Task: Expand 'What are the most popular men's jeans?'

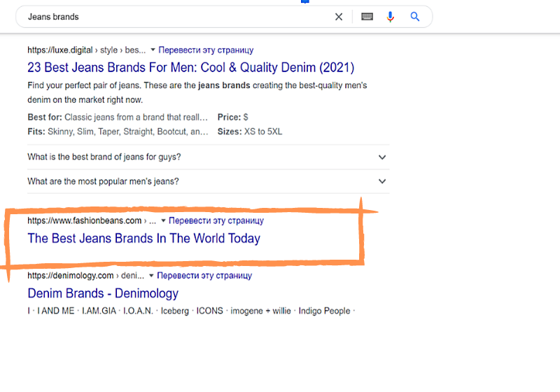Action: click(x=208, y=181)
